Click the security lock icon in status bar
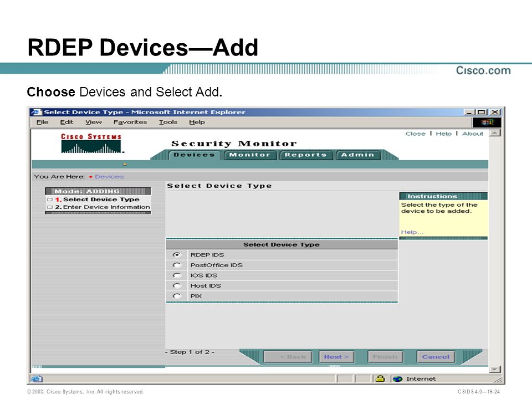Image resolution: width=532 pixels, height=399 pixels. click(380, 378)
